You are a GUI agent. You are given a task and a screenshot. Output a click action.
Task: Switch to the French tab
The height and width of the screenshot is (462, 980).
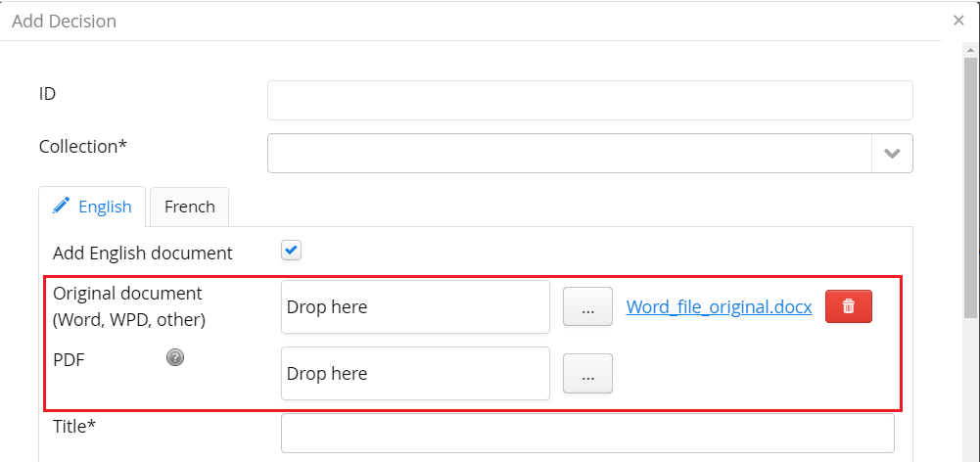tap(189, 207)
